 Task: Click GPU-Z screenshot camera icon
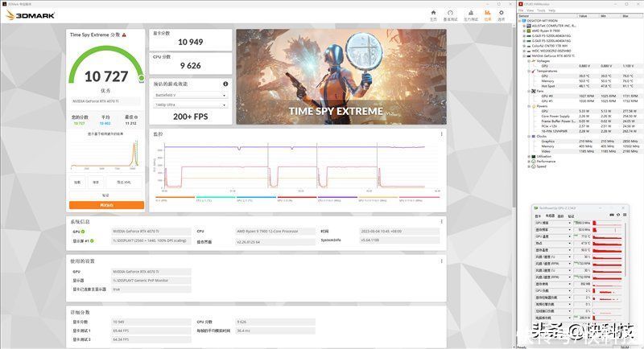[x=612, y=215]
